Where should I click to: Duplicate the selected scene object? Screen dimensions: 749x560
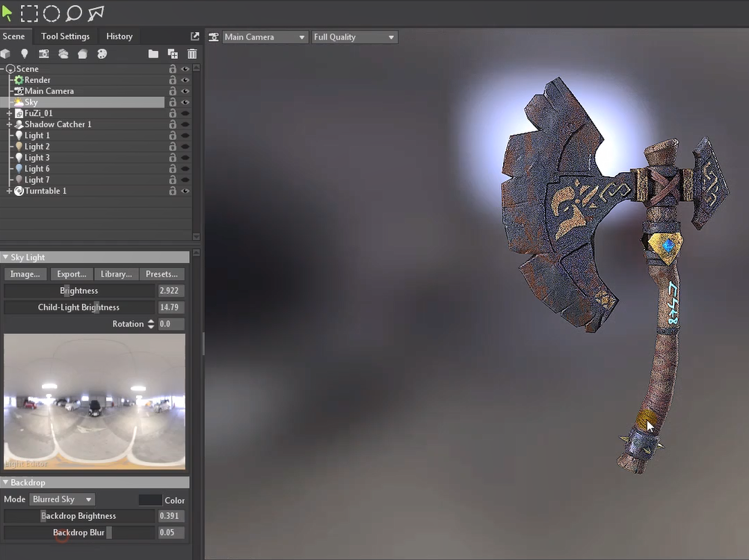pos(173,54)
